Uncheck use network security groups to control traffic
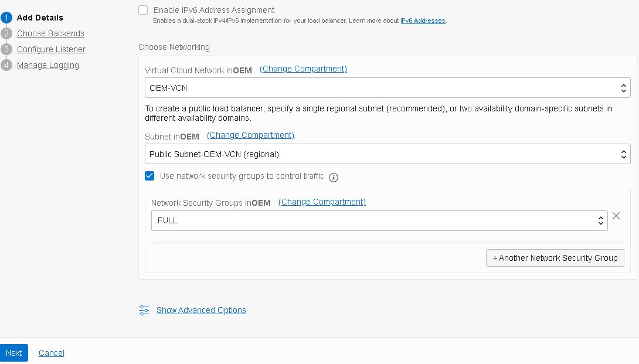Viewport: 639px width, 364px height. point(149,176)
